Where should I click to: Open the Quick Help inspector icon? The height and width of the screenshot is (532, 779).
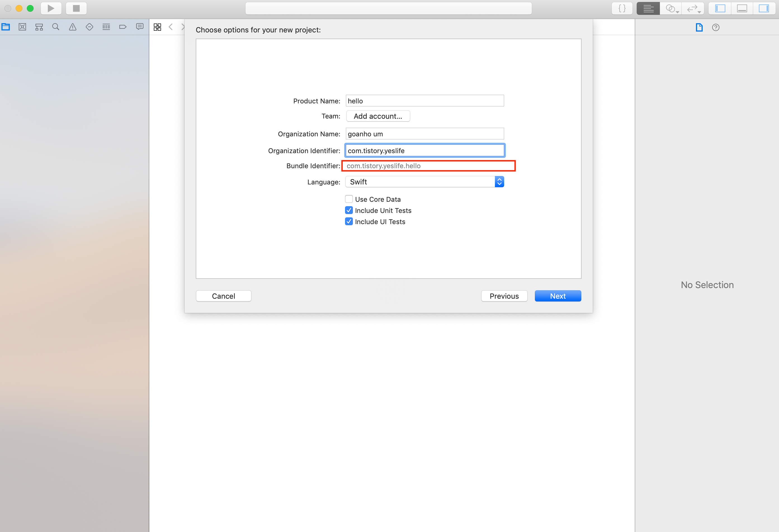(x=716, y=27)
